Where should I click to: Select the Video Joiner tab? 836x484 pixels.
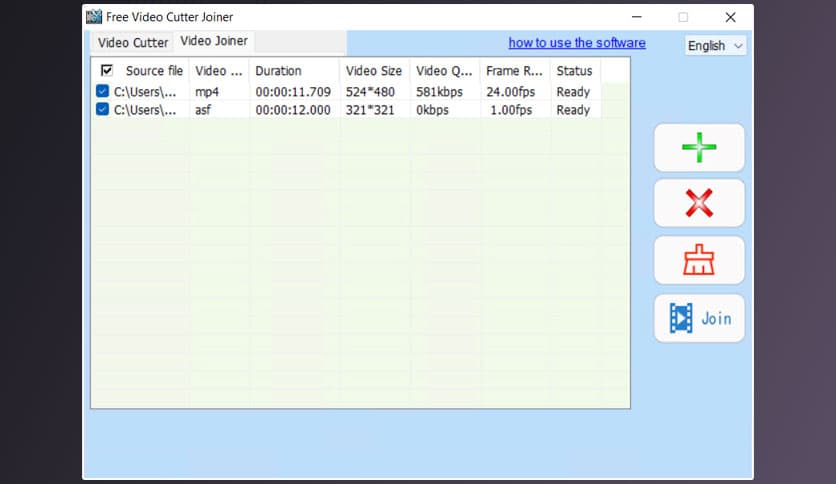coord(213,41)
